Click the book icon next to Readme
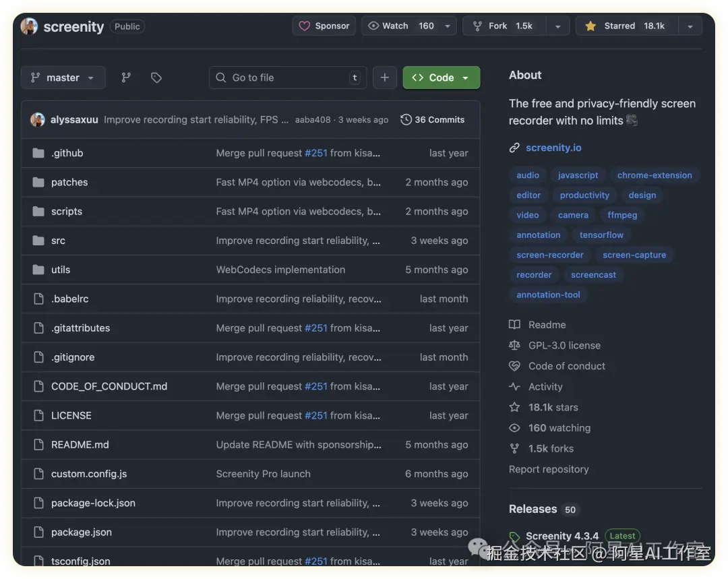Viewport: 728px width, 579px height. pos(514,325)
